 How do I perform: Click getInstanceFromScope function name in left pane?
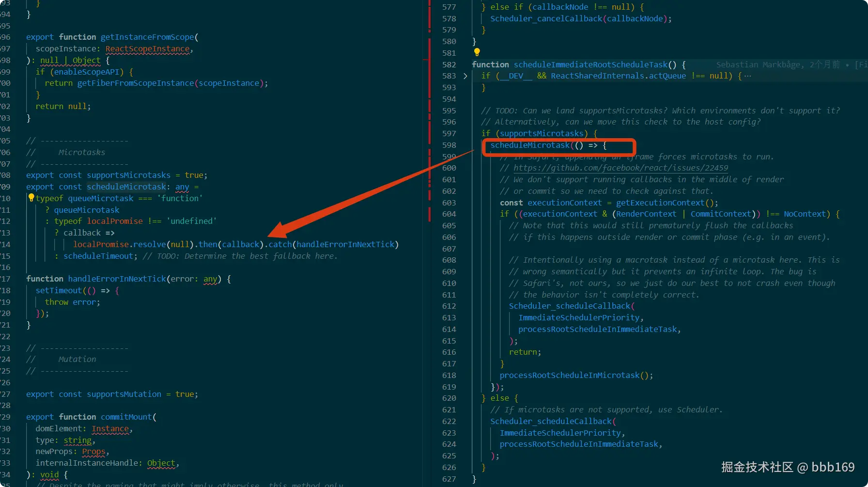click(x=147, y=37)
